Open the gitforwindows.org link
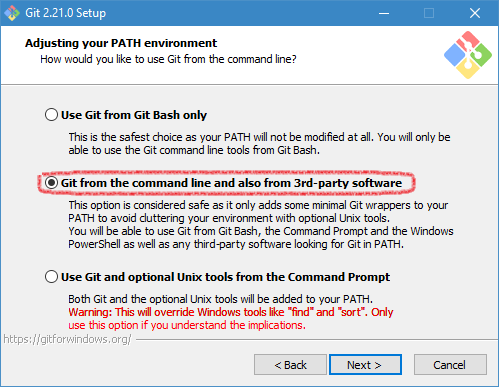 point(68,339)
